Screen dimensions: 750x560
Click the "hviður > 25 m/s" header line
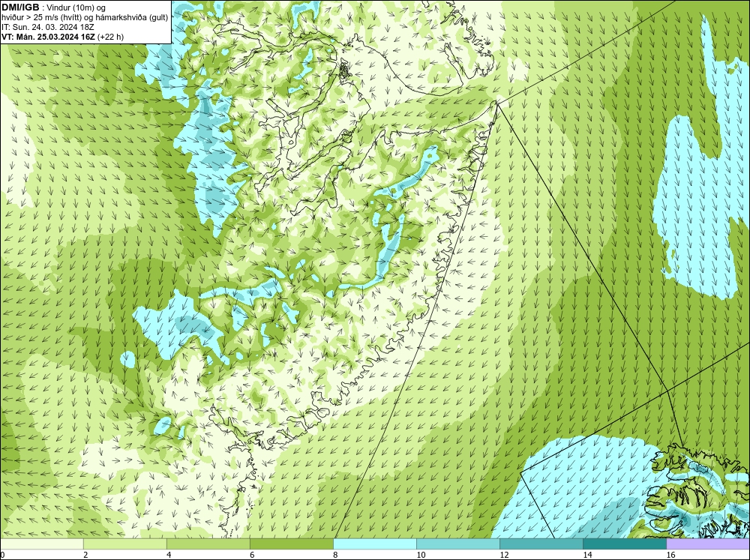coord(85,17)
